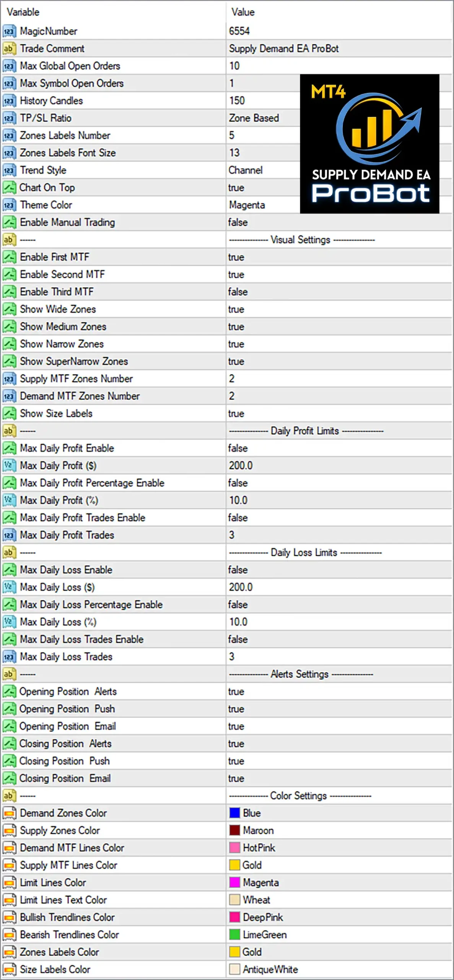The height and width of the screenshot is (980, 454).
Task: Select the Demand MTF Zones Number row label
Action: [80, 396]
